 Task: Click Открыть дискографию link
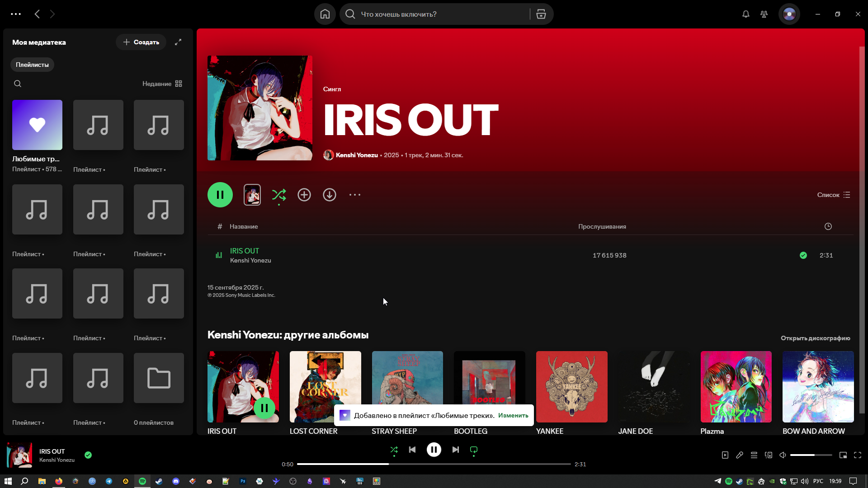click(815, 338)
